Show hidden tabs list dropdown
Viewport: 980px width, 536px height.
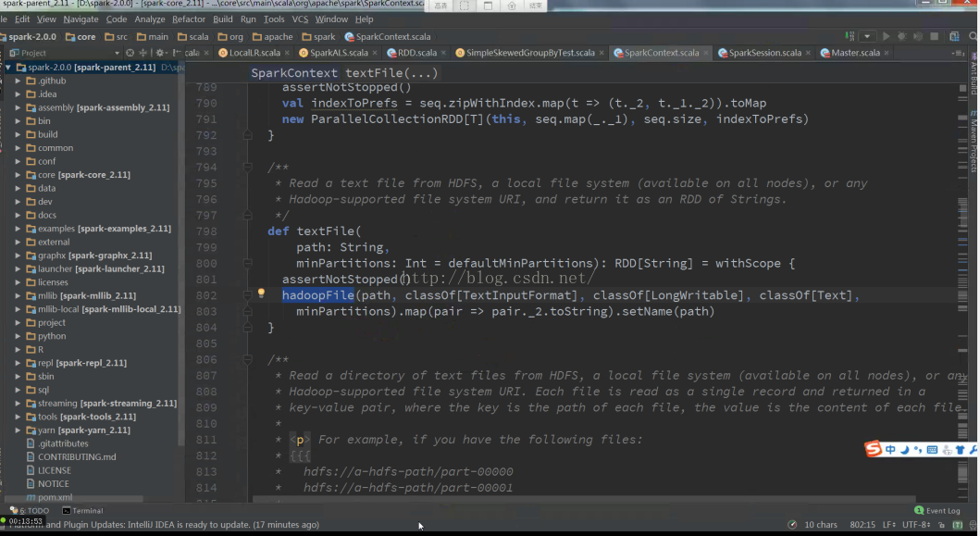click(x=958, y=53)
